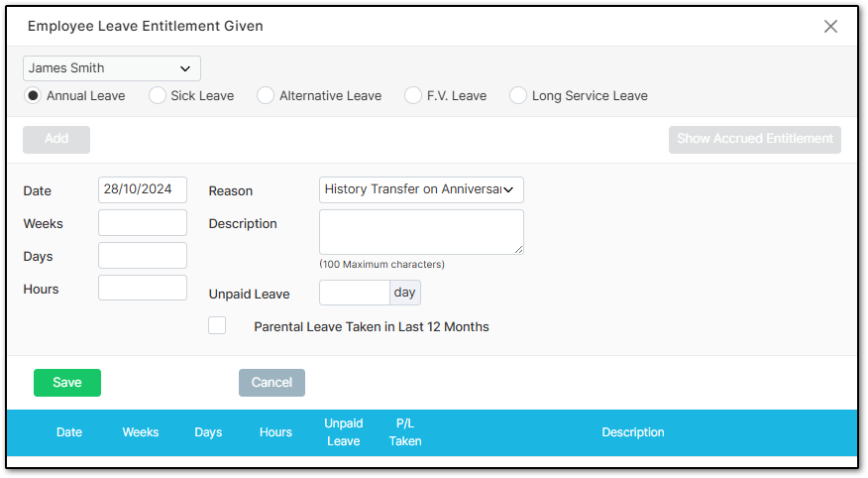
Task: Open the James Smith employee dropdown
Action: [112, 68]
